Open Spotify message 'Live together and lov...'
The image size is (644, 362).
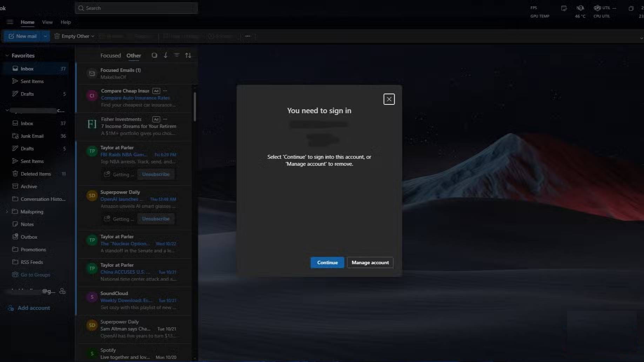pyautogui.click(x=135, y=353)
